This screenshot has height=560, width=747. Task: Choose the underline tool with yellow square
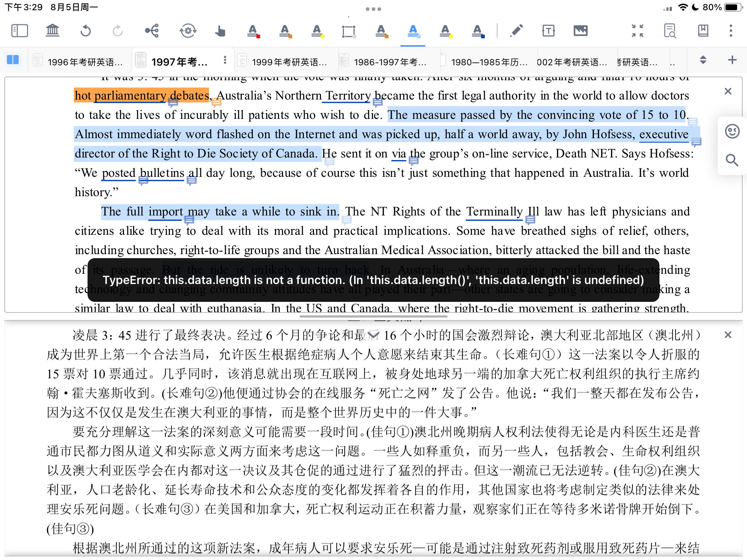click(445, 31)
